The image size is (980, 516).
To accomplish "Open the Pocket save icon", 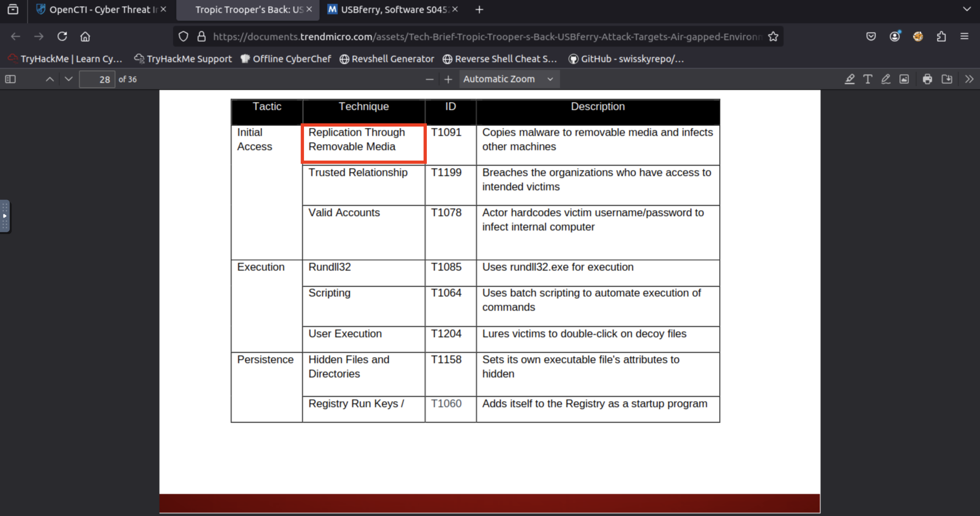I will [x=871, y=36].
